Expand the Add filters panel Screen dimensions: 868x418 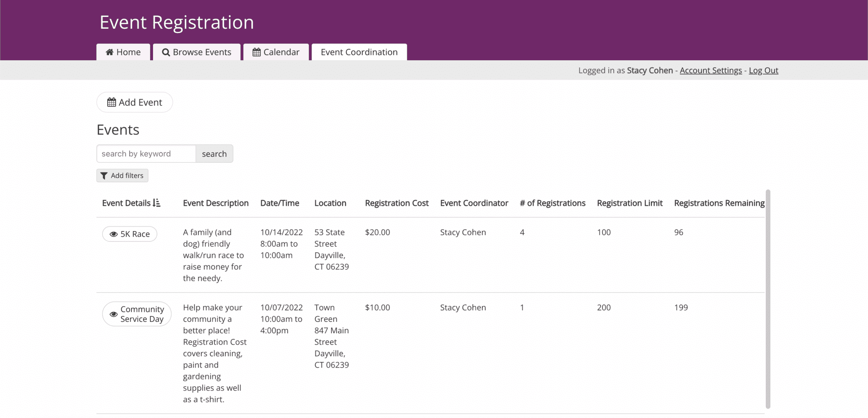click(x=122, y=175)
